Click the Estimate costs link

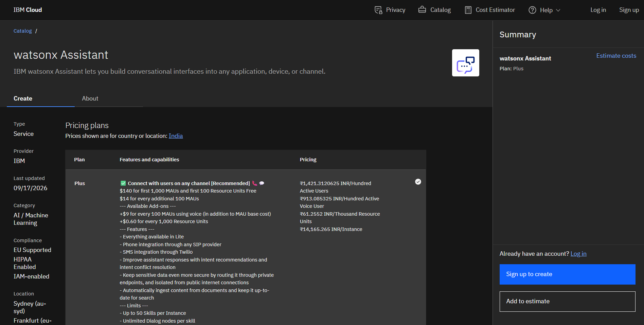point(616,56)
